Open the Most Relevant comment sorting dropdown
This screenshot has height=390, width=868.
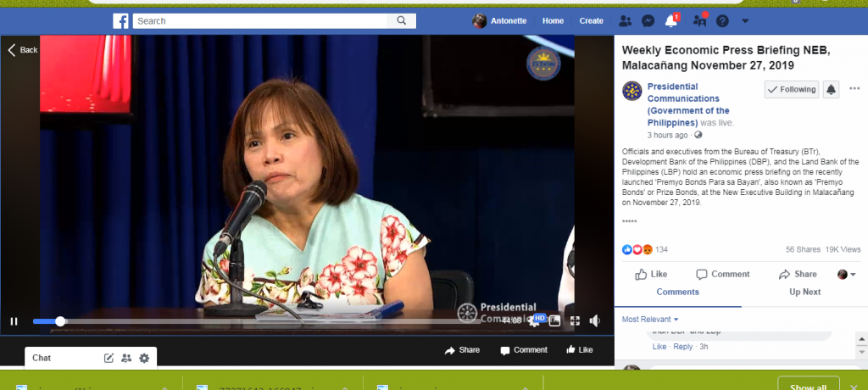pos(651,319)
